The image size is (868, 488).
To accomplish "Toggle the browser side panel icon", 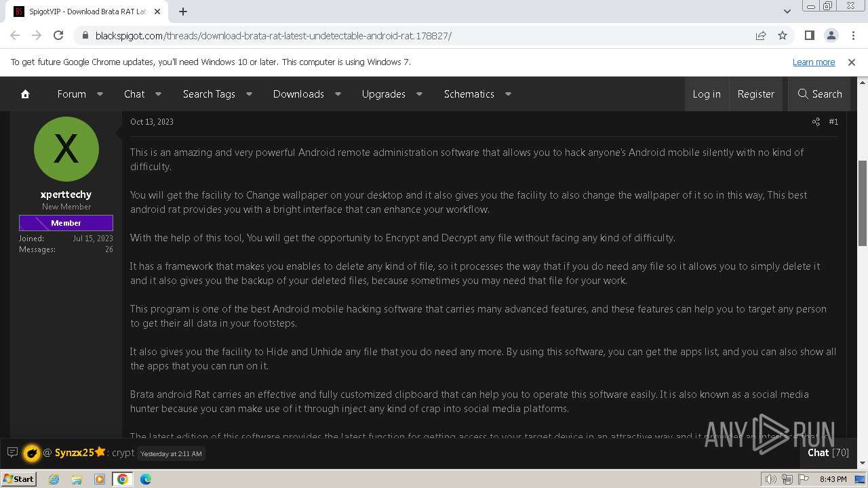I will click(809, 35).
